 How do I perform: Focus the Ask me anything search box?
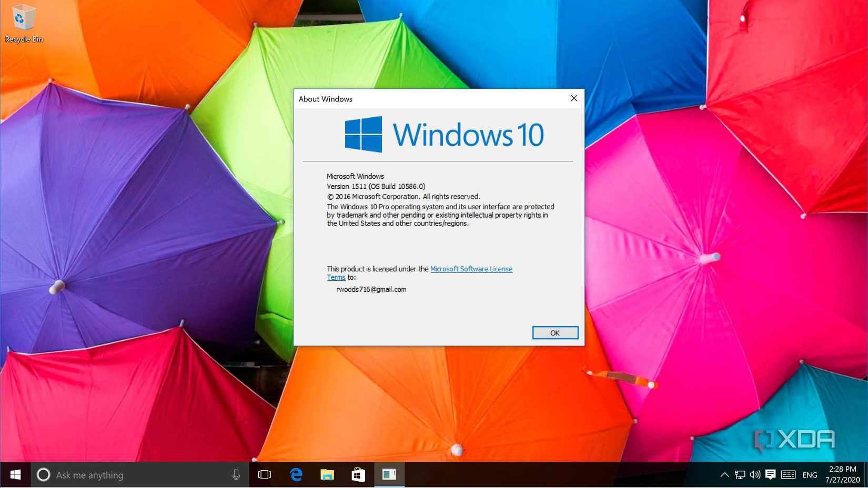coord(139,475)
